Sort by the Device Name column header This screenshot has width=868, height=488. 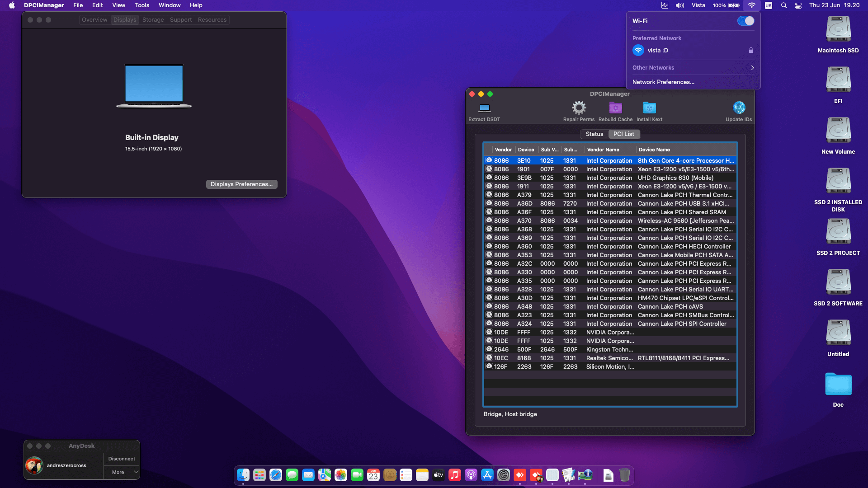point(686,150)
